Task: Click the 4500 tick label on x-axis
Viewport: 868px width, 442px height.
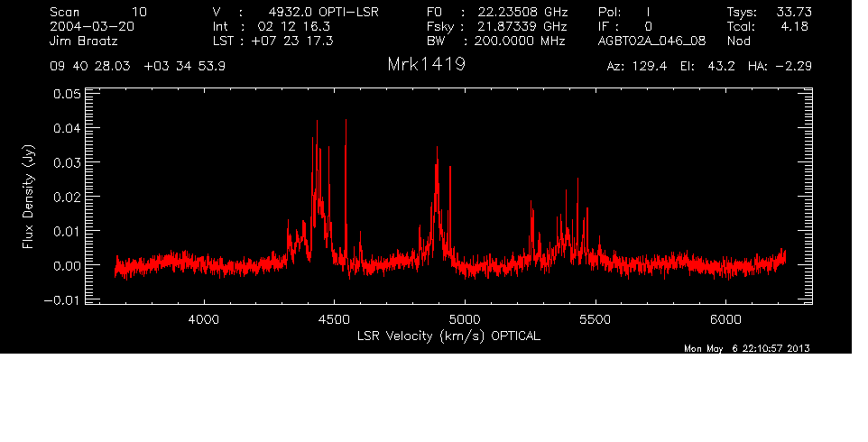Action: 334,318
